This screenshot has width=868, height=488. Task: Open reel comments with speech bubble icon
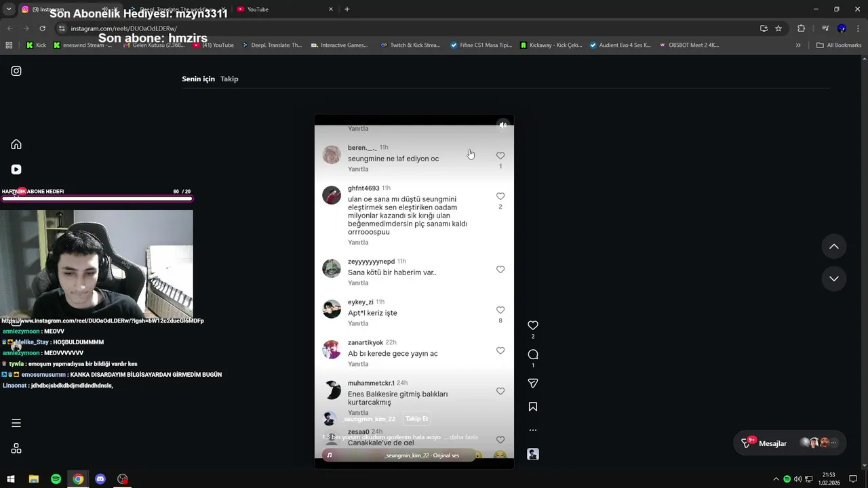533,354
